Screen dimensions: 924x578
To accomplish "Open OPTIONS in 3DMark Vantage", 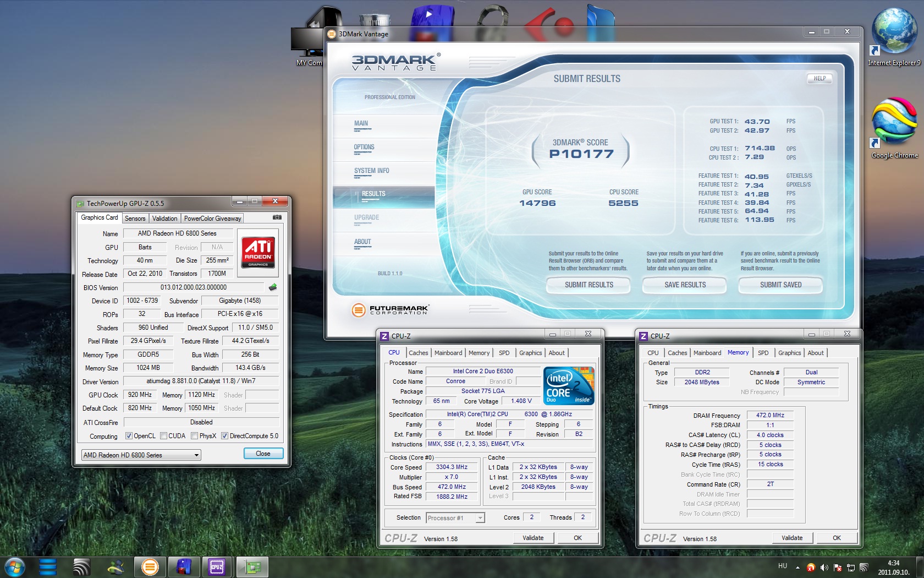I will click(x=364, y=148).
